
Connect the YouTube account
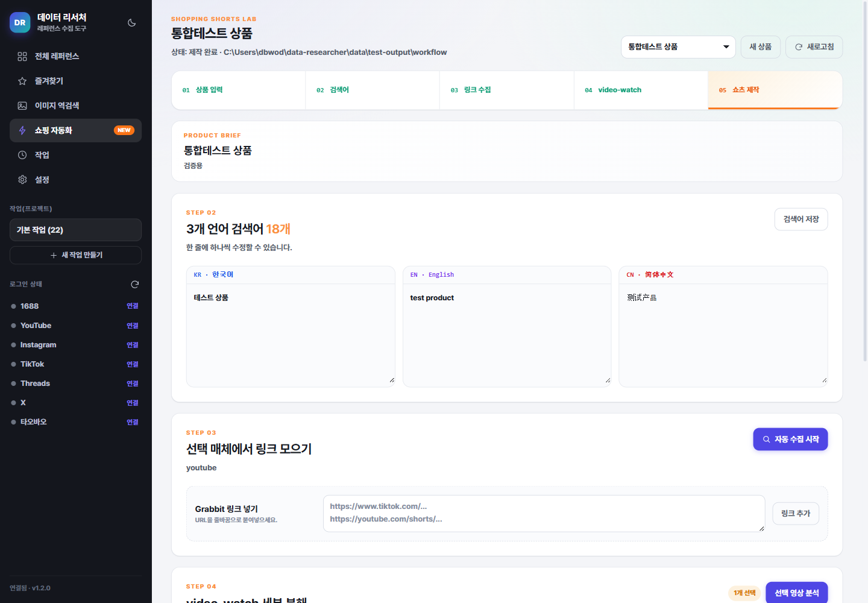coord(133,326)
